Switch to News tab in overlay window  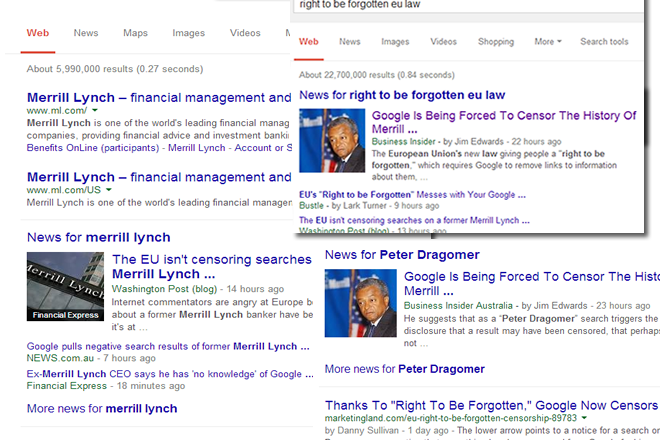point(350,42)
